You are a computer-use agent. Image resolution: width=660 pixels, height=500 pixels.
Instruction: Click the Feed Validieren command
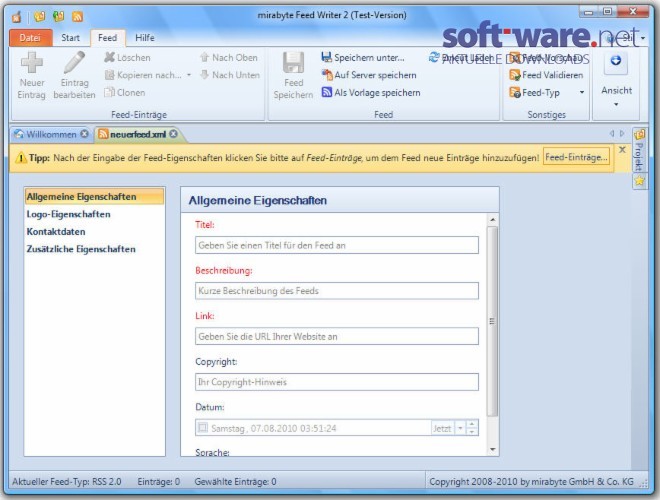tap(546, 75)
